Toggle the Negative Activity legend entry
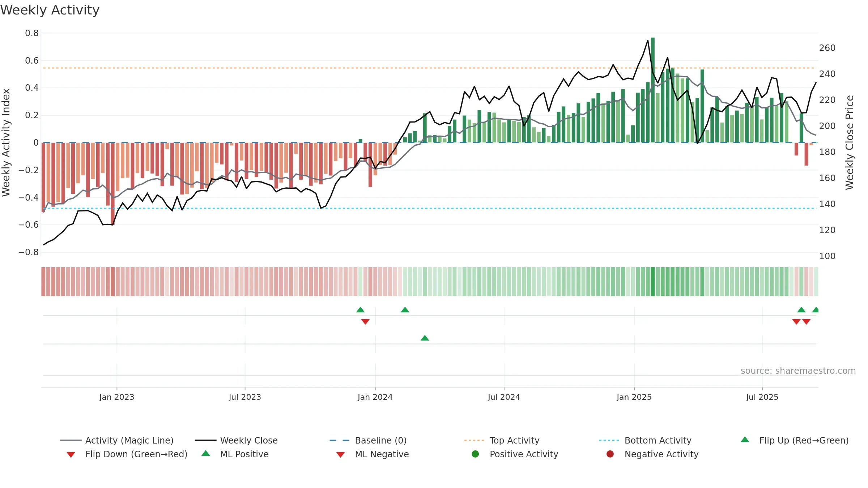This screenshot has width=868, height=488. tap(652, 454)
